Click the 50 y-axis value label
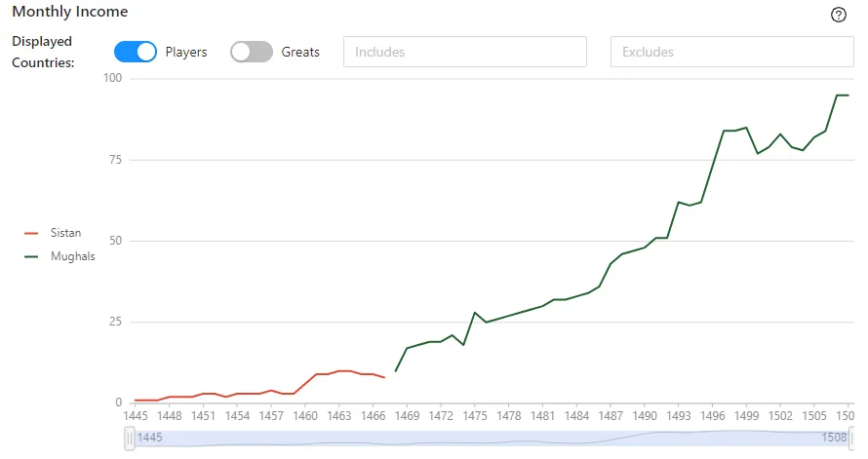Image resolution: width=868 pixels, height=459 pixels. tap(115, 241)
